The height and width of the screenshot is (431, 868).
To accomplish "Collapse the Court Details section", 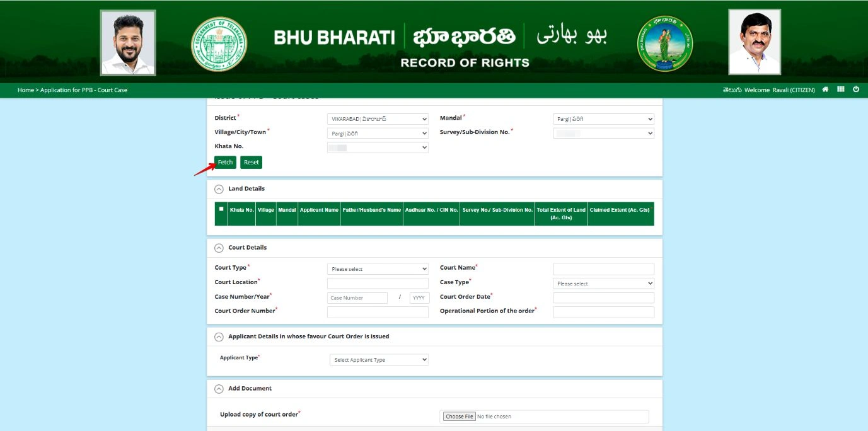I will [x=219, y=247].
